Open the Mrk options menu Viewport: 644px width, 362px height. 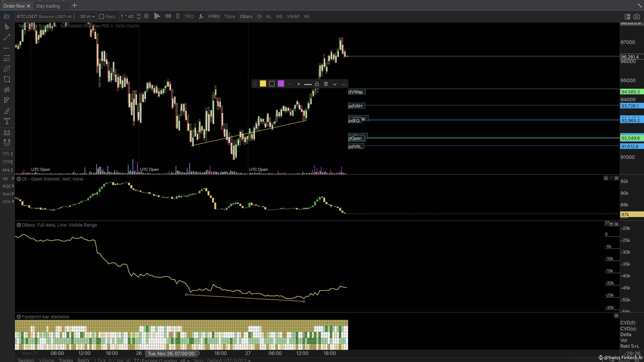[x=12, y=170]
